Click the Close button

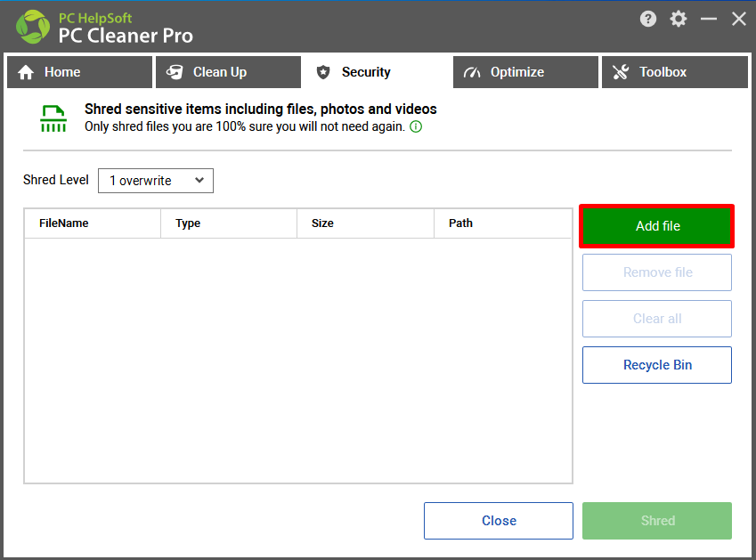(499, 521)
